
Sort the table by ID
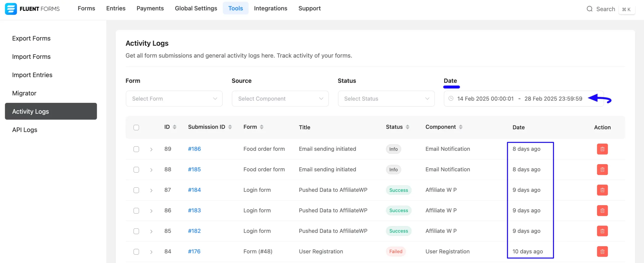click(175, 127)
